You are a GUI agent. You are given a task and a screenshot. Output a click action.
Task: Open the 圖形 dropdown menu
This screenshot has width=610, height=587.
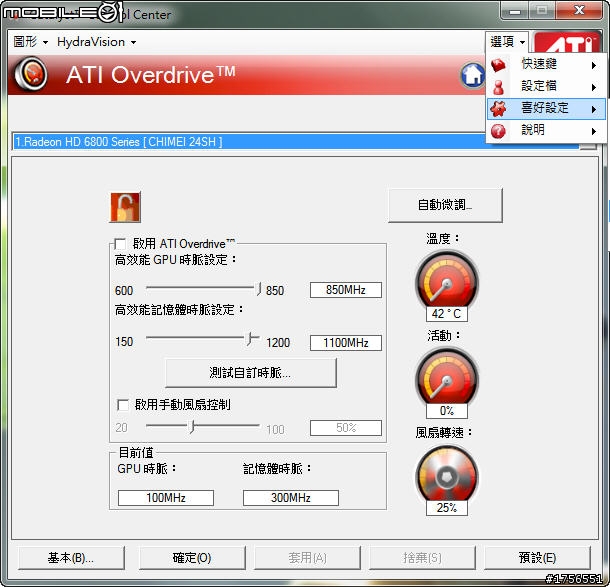pyautogui.click(x=30, y=42)
